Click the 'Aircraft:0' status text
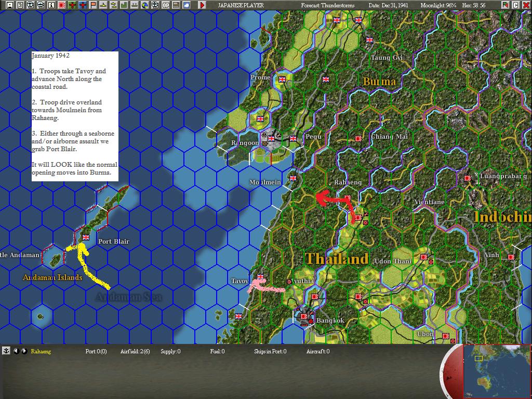The image size is (532, 399). pyautogui.click(x=318, y=351)
